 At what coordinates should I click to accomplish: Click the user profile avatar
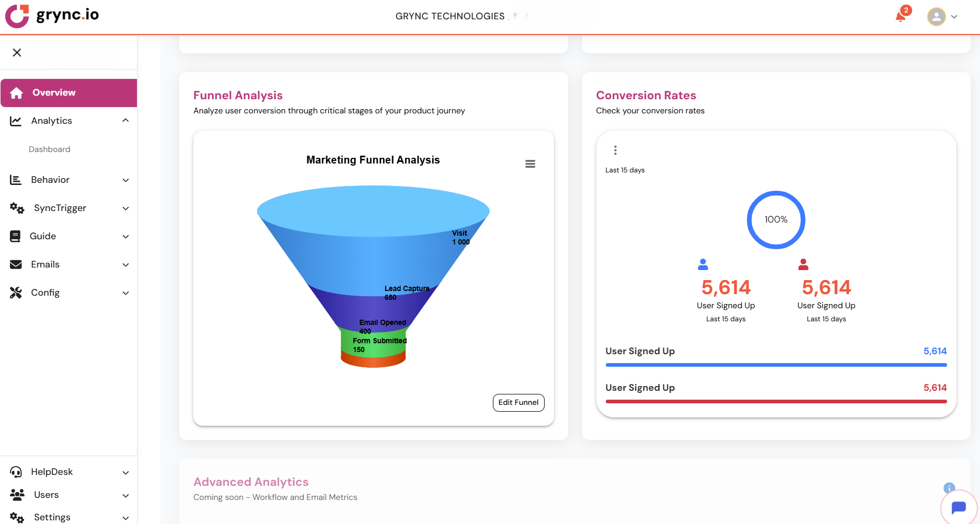click(936, 17)
